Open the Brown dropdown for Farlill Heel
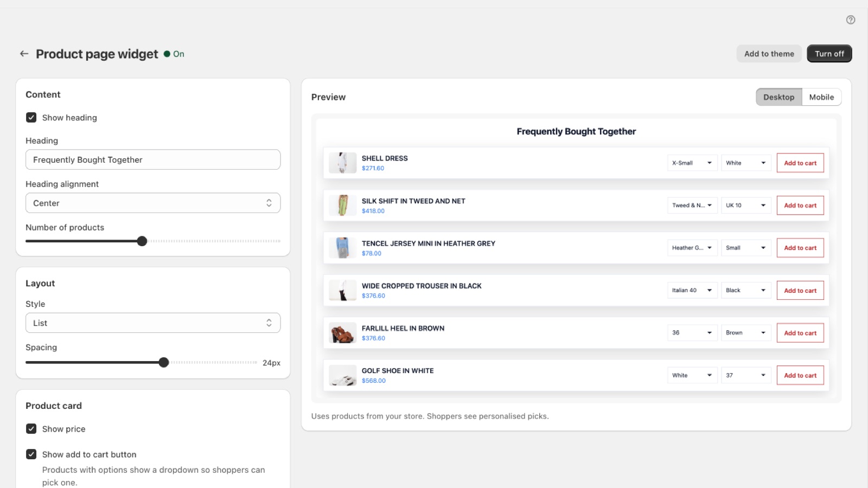This screenshot has width=868, height=488. 746,333
